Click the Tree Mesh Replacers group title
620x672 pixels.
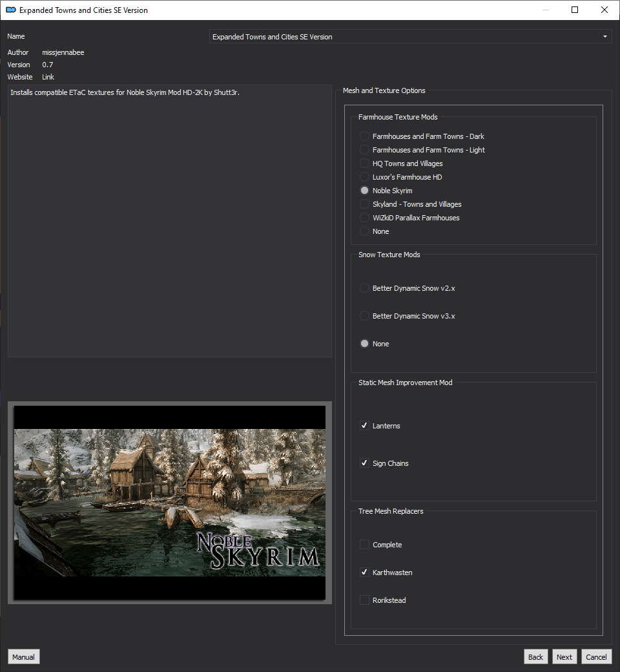coord(391,511)
